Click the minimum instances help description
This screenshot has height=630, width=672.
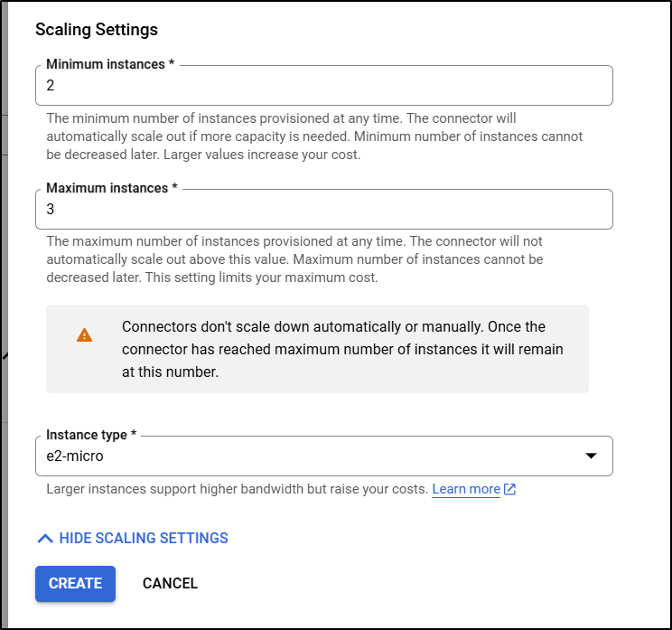click(314, 136)
